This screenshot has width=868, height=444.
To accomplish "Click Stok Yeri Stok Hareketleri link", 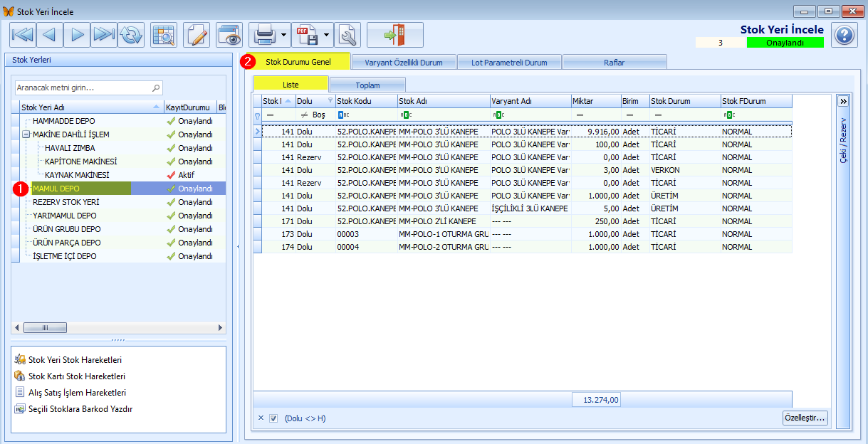I will point(75,360).
